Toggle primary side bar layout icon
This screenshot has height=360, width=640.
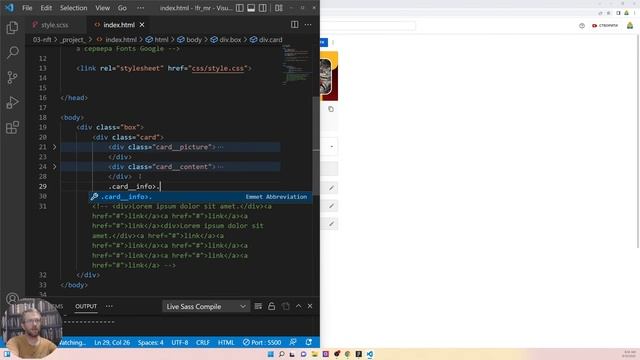pos(240,8)
